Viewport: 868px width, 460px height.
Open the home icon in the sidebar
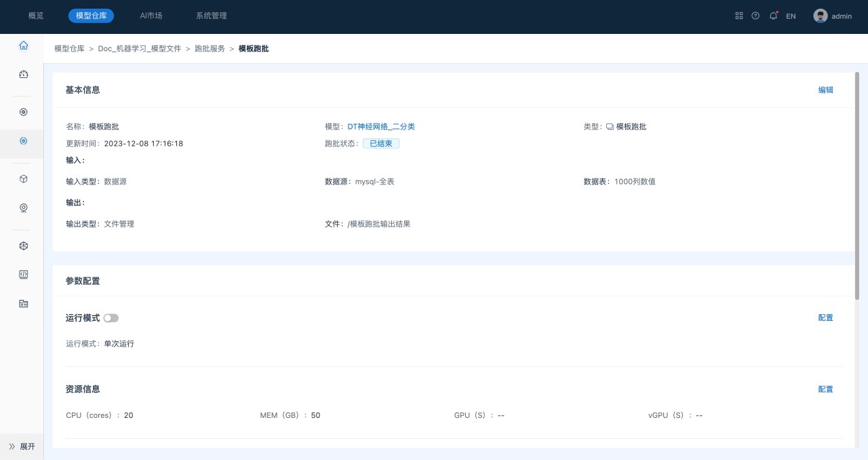(x=24, y=45)
